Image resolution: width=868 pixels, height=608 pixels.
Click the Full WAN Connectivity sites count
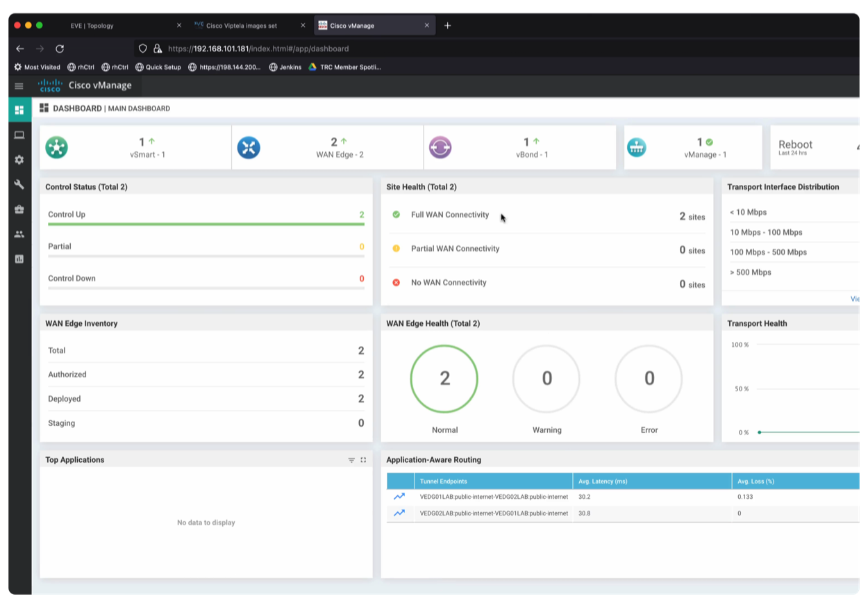pos(692,216)
